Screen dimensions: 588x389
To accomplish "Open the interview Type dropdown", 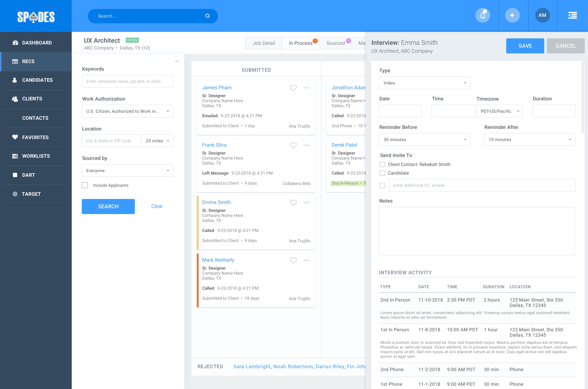I will 424,83.
